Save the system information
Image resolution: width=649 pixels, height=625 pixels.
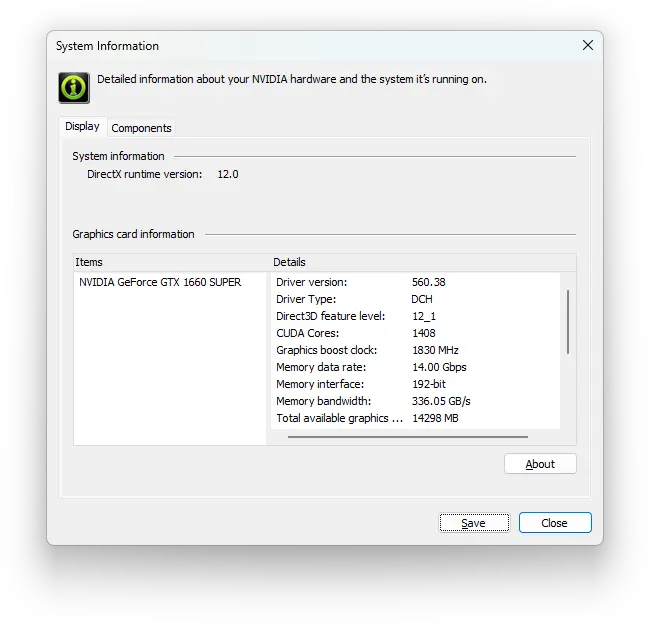[474, 523]
